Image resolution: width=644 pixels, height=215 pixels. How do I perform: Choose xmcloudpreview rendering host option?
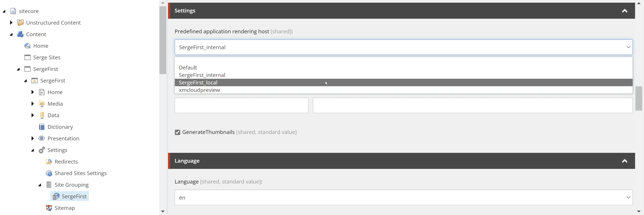pos(199,90)
